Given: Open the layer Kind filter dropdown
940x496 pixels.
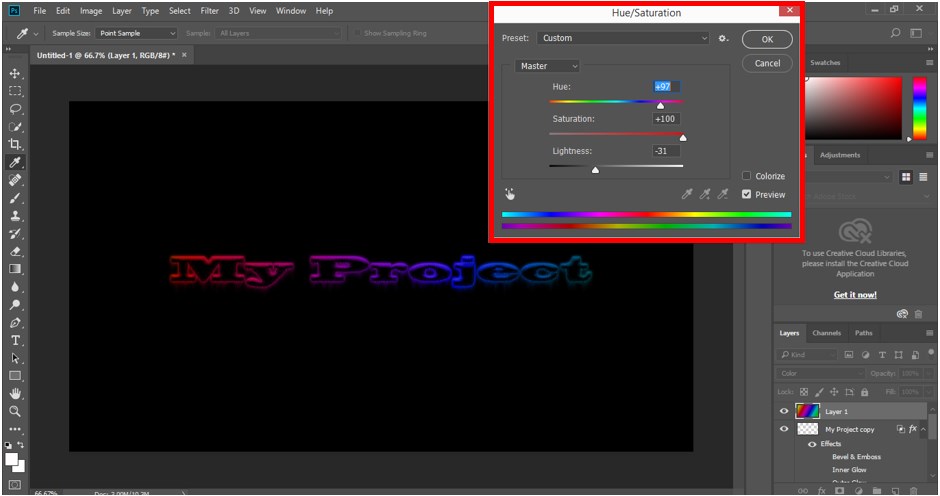Looking at the screenshot, I should pyautogui.click(x=807, y=354).
